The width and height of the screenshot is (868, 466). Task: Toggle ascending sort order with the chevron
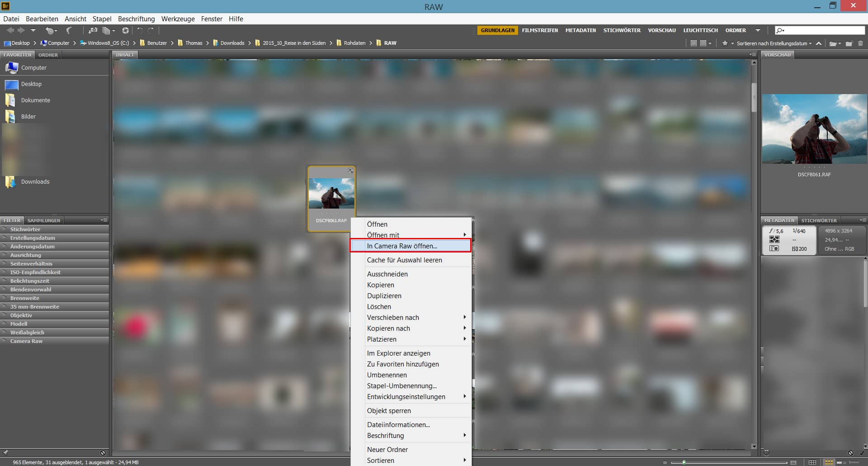pyautogui.click(x=819, y=43)
